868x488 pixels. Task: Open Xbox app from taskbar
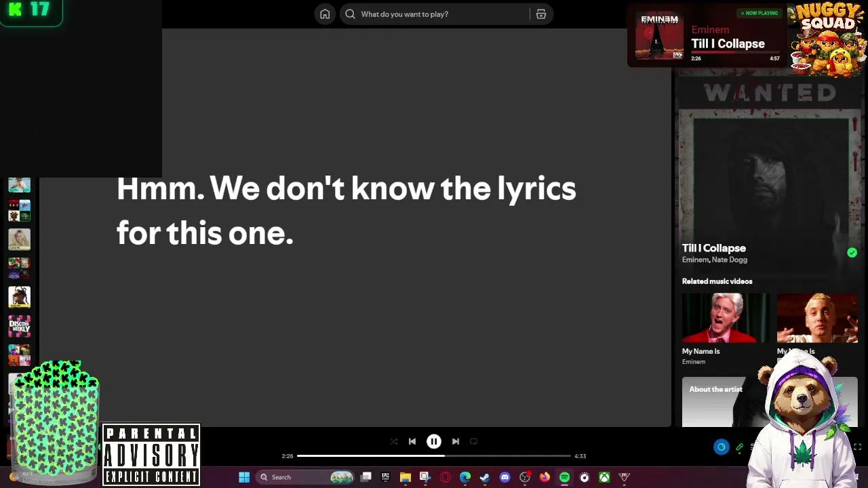pyautogui.click(x=604, y=477)
